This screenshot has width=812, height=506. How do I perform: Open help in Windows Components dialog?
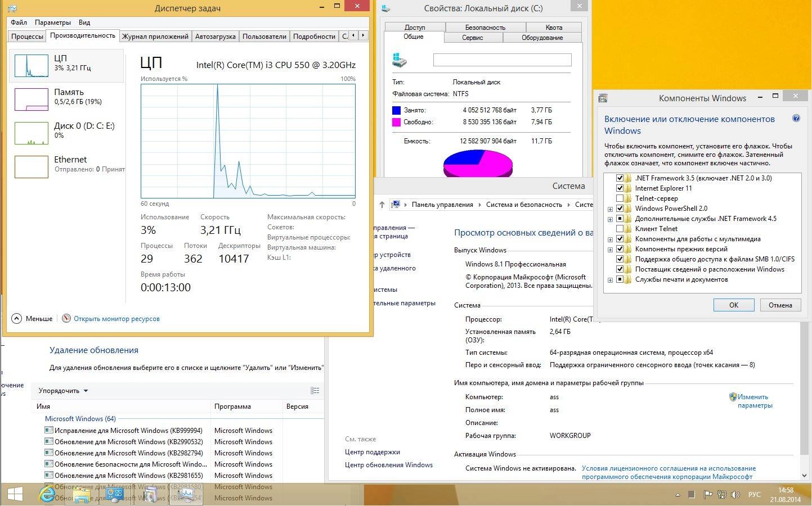click(796, 119)
